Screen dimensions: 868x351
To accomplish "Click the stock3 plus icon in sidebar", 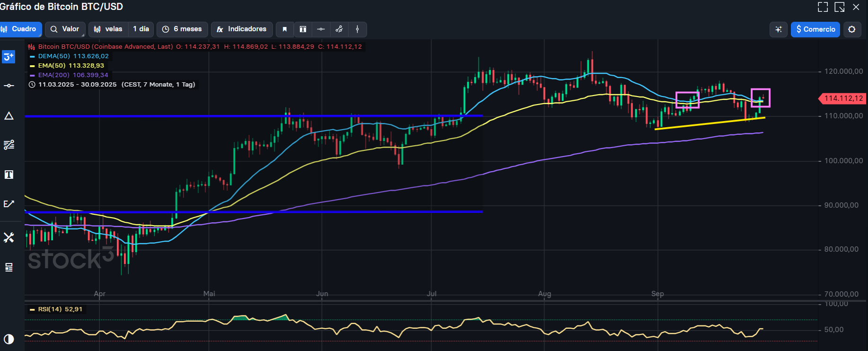I will 9,57.
